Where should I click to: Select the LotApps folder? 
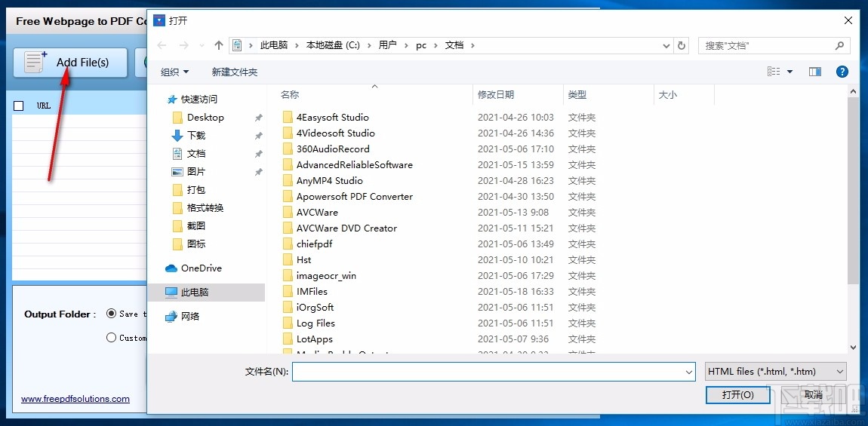click(x=315, y=339)
